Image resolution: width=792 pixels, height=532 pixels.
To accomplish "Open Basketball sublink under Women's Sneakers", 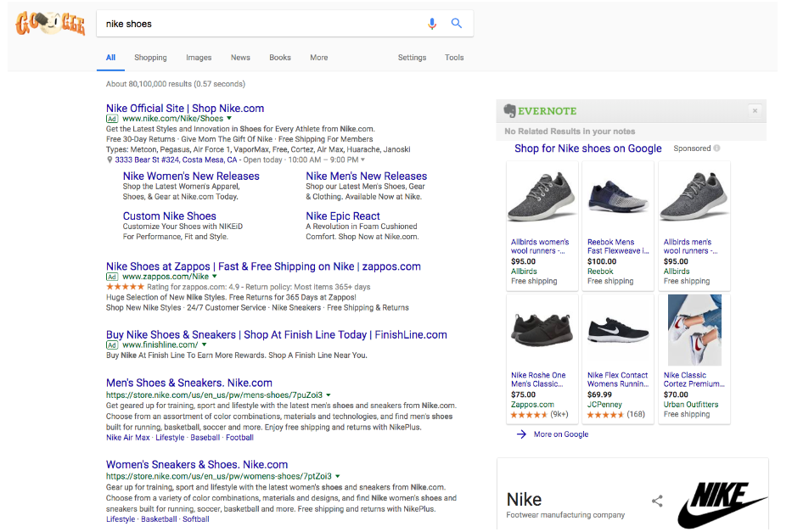I will click(x=159, y=519).
